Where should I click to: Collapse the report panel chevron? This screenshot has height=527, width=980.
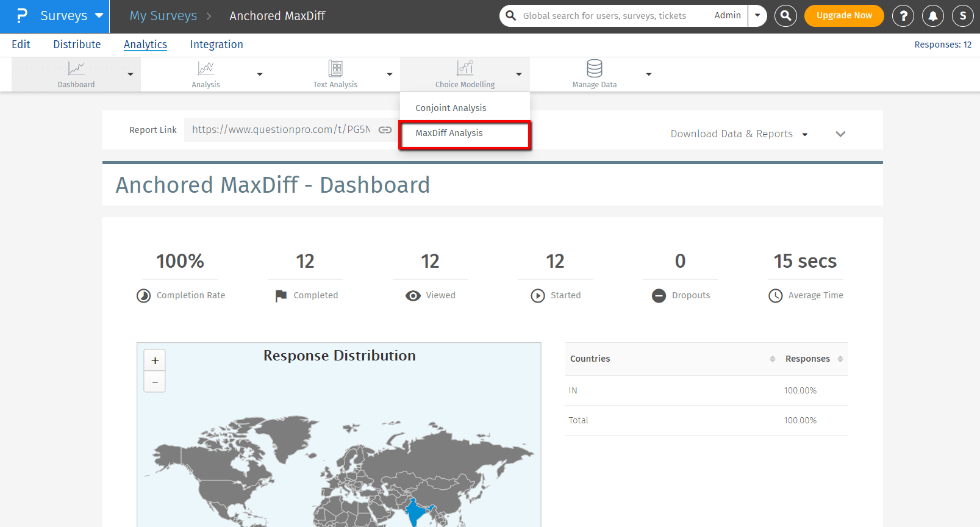pyautogui.click(x=840, y=134)
